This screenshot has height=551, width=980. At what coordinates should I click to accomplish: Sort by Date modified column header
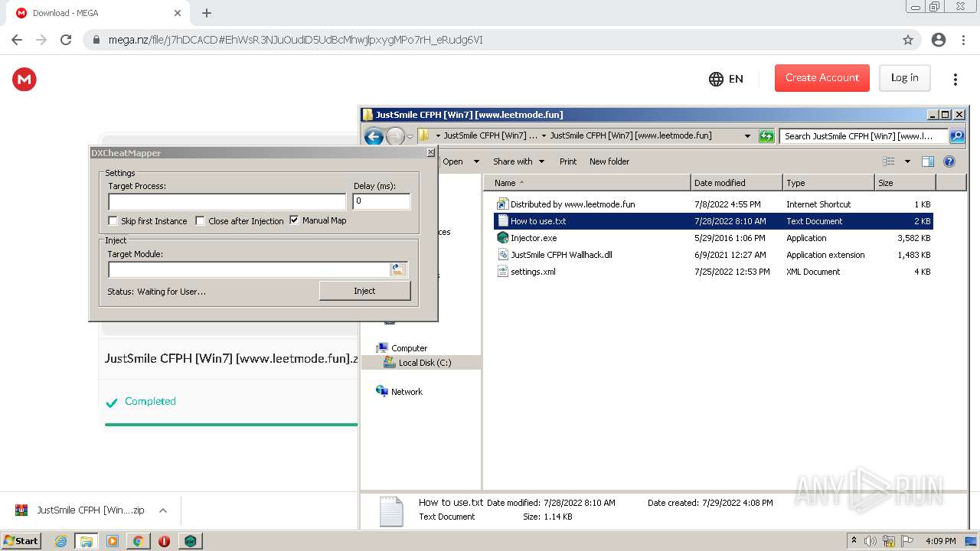coord(737,183)
